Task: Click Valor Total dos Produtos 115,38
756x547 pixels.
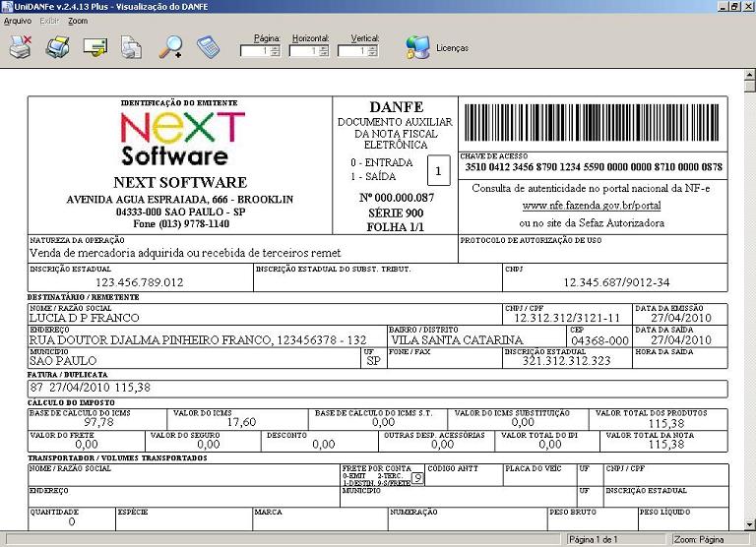Action: pos(665,424)
